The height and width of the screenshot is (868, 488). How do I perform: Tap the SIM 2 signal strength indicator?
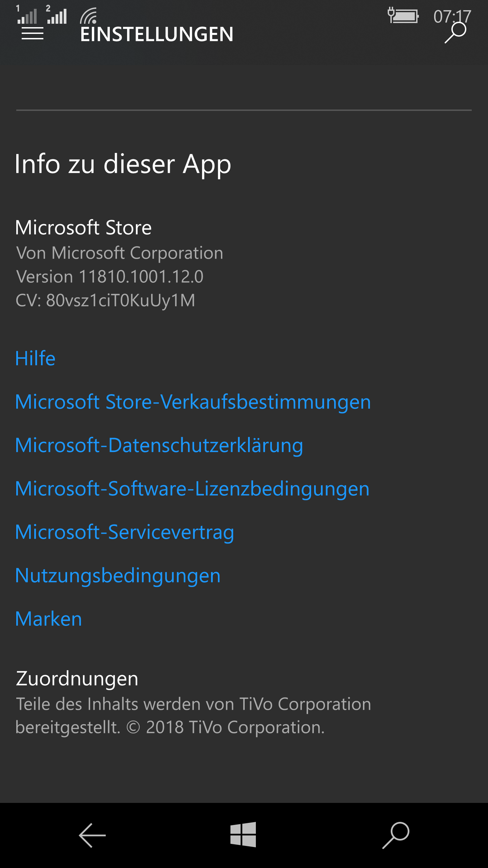[57, 15]
